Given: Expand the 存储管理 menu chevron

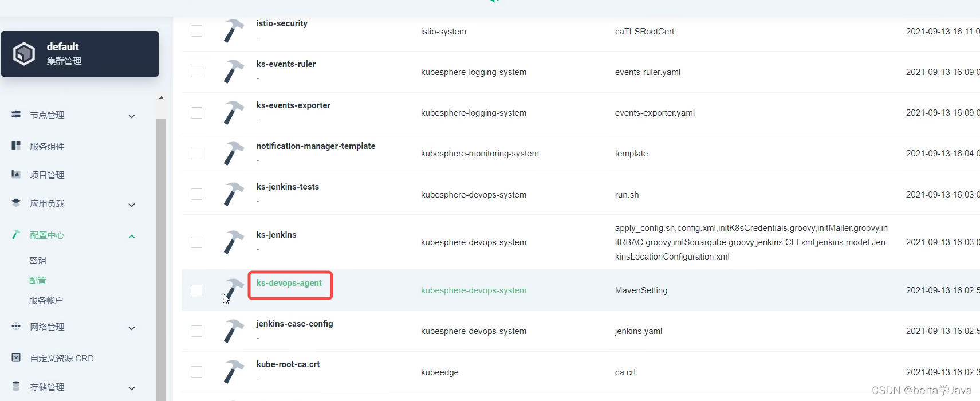Looking at the screenshot, I should tap(132, 388).
